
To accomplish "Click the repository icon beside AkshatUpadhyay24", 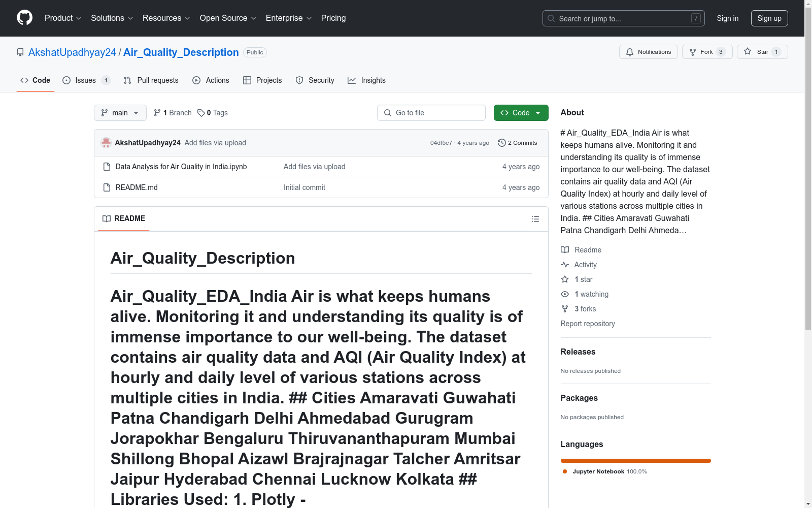I will (x=20, y=52).
